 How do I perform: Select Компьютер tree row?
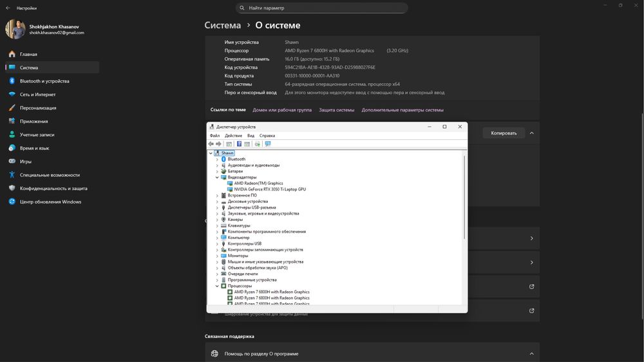[x=238, y=238]
